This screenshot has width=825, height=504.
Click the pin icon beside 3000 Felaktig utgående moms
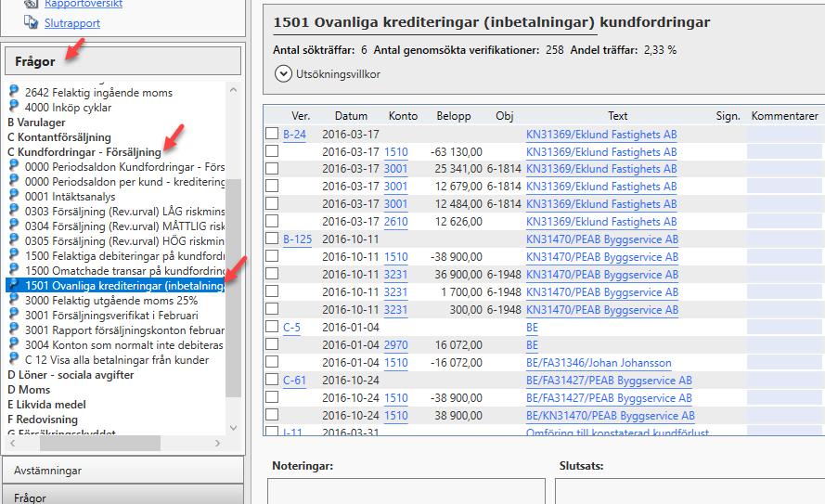coord(14,300)
